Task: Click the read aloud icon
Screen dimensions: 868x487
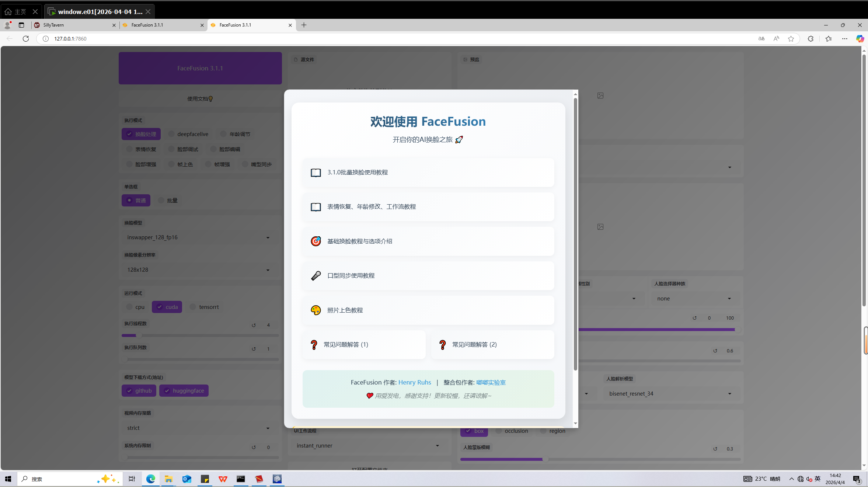Action: [x=776, y=39]
